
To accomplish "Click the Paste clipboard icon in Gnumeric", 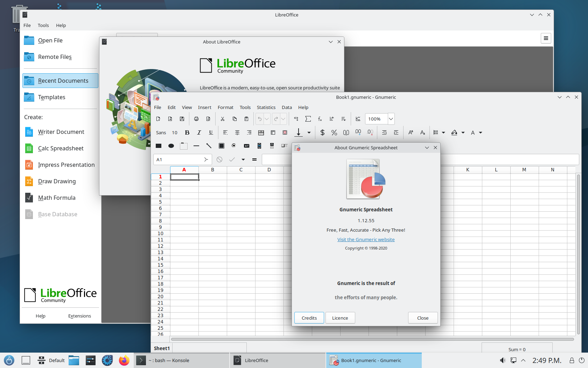I will click(x=246, y=119).
